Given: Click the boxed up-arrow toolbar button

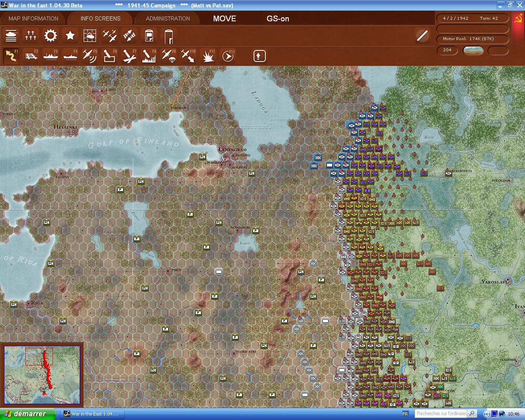Looking at the screenshot, I should pyautogui.click(x=259, y=56).
